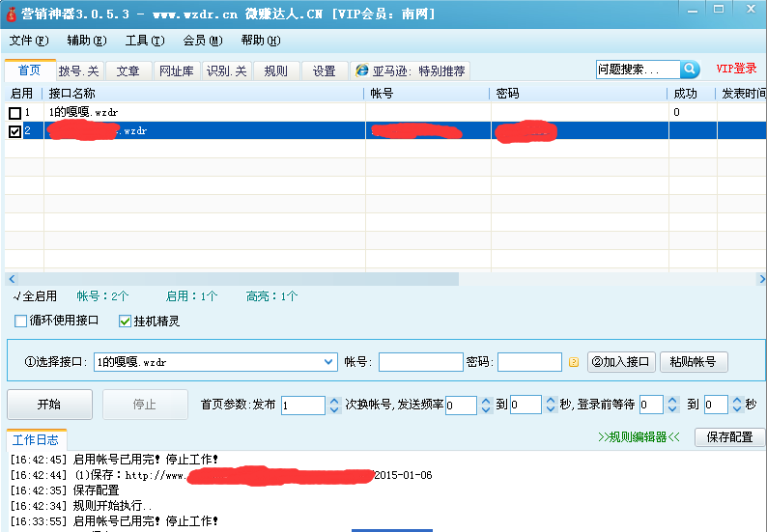Click the app logo in title bar
This screenshot has width=767, height=532.
click(x=12, y=14)
